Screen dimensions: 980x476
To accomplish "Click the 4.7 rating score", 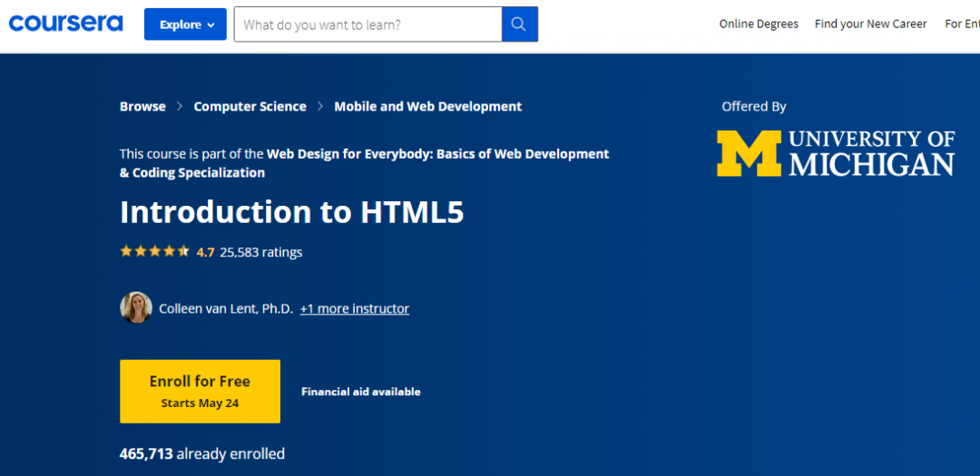I will click(206, 252).
